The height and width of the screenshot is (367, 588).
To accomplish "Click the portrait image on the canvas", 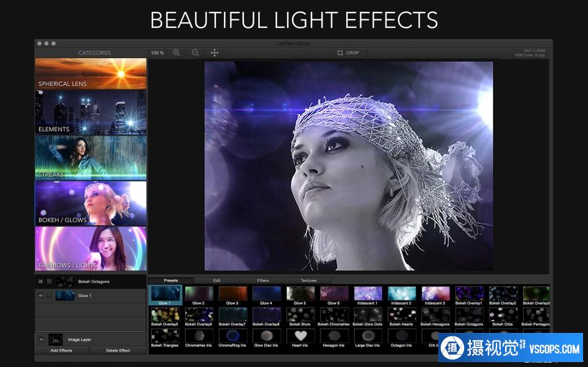I will click(x=348, y=166).
